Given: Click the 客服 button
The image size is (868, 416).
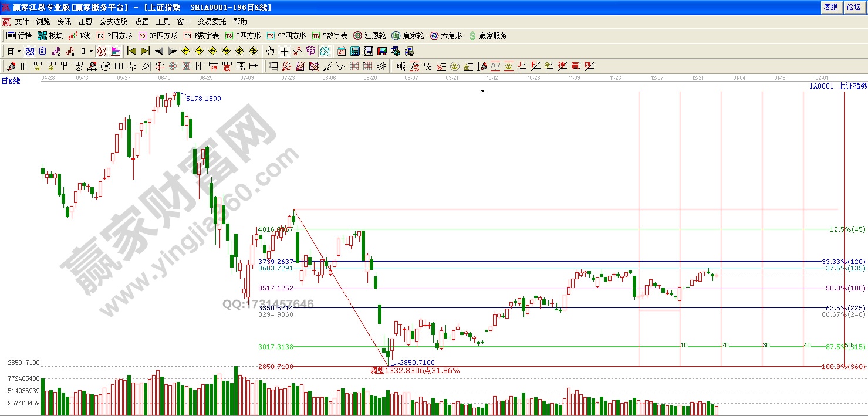Looking at the screenshot, I should click(830, 7).
